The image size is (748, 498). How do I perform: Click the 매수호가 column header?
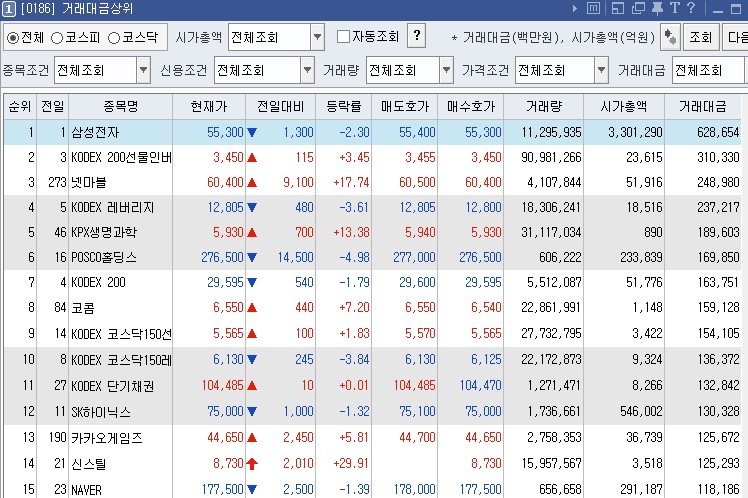[471, 106]
